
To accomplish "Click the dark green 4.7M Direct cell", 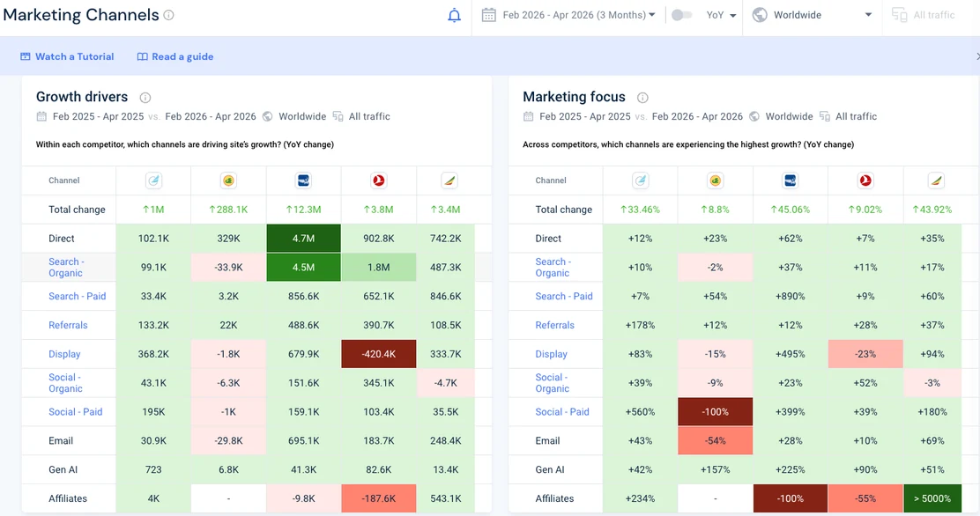I will point(304,238).
